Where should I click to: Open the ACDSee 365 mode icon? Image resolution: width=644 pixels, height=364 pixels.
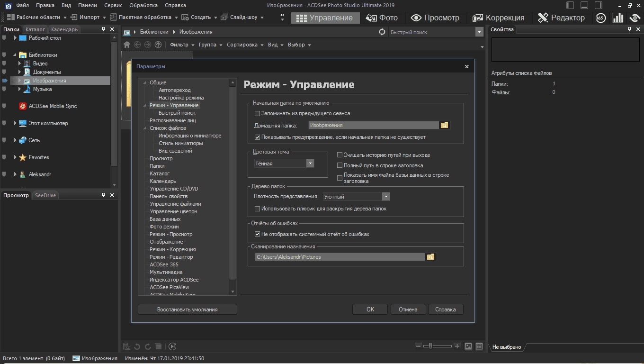coord(600,18)
